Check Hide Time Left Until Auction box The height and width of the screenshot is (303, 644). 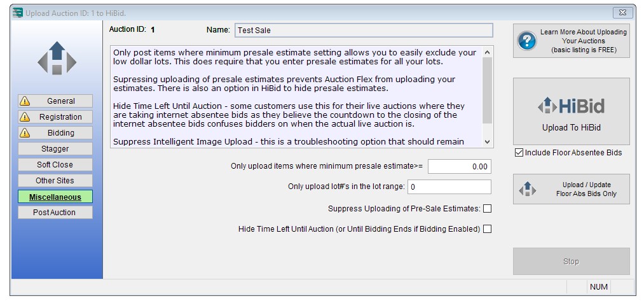click(x=487, y=229)
